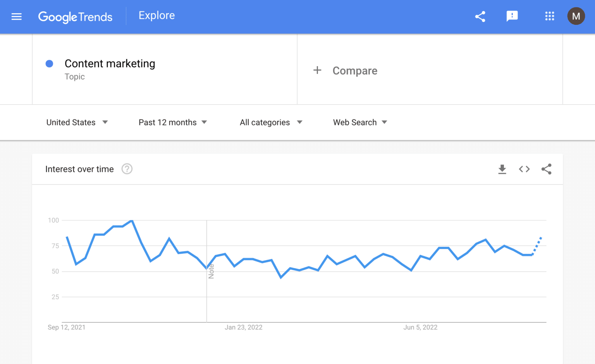Image resolution: width=595 pixels, height=364 pixels.
Task: Open the Web Search type dropdown
Action: [360, 122]
